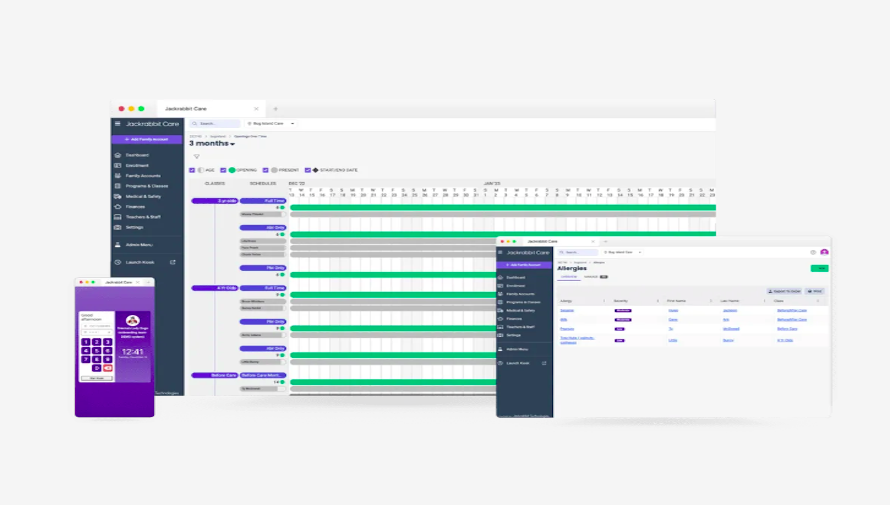Open Programs & Classes icon in Openings window
The width and height of the screenshot is (890, 505).
pos(117,186)
